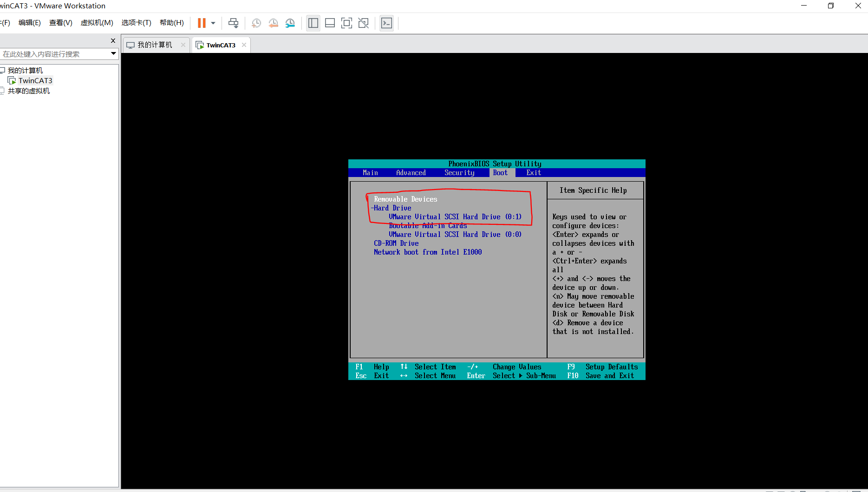Click the -/+ Change Values hint
The width and height of the screenshot is (868, 492).
504,367
